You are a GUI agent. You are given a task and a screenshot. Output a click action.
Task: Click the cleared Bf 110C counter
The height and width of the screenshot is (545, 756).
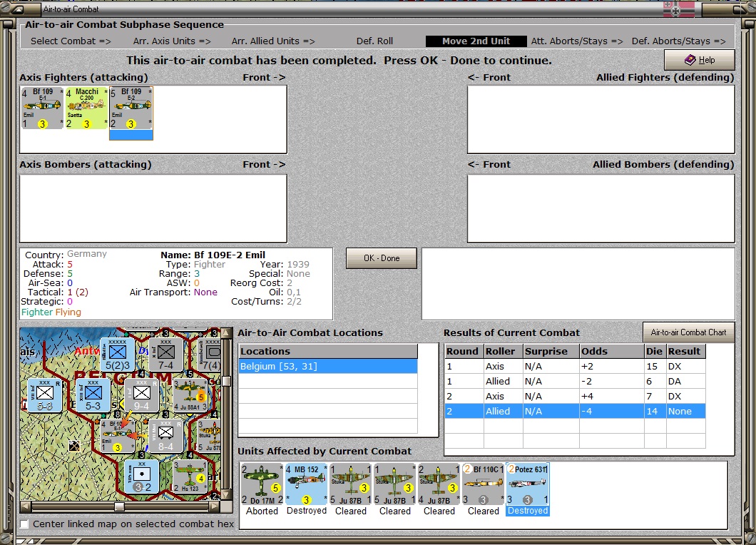[483, 484]
